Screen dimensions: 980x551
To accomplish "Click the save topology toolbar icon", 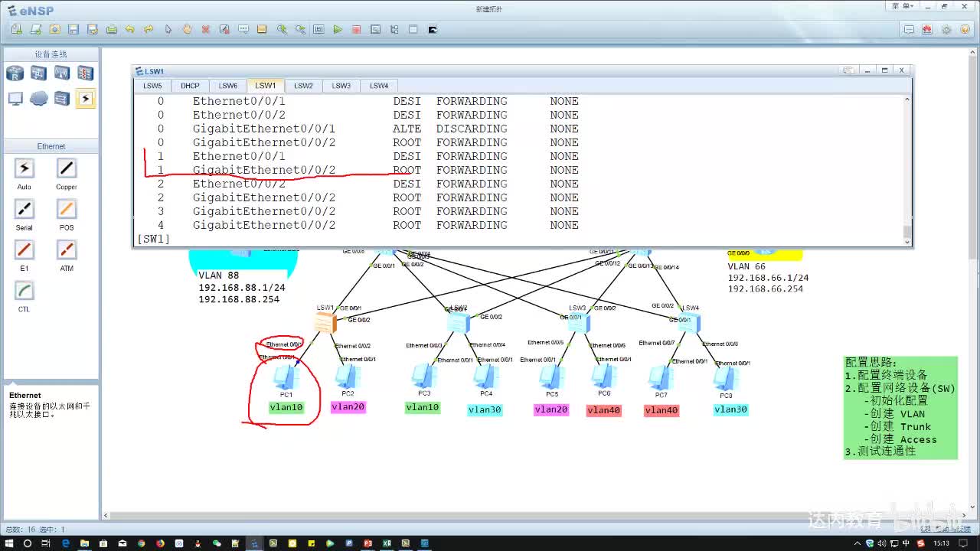I will coord(73,29).
